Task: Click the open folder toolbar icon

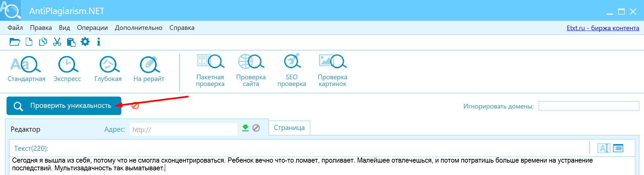Action: click(15, 42)
